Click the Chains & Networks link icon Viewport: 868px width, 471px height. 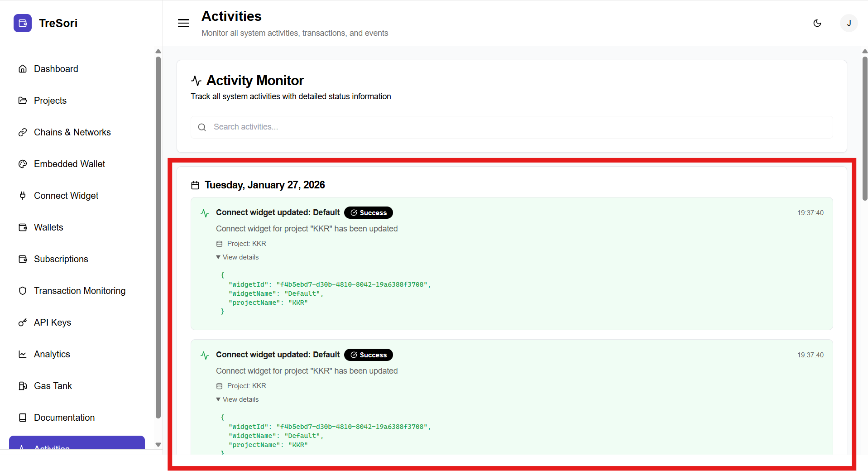23,132
